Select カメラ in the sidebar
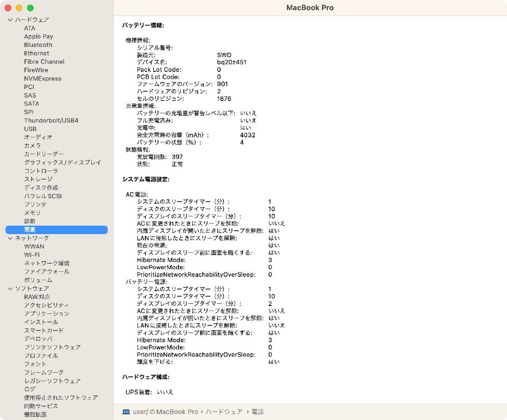 click(x=33, y=146)
